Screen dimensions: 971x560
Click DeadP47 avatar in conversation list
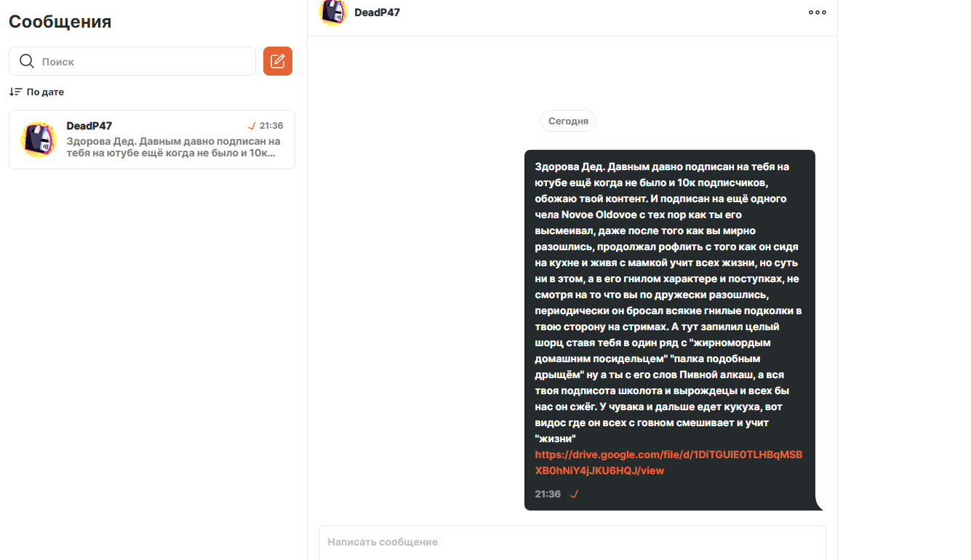coord(39,140)
